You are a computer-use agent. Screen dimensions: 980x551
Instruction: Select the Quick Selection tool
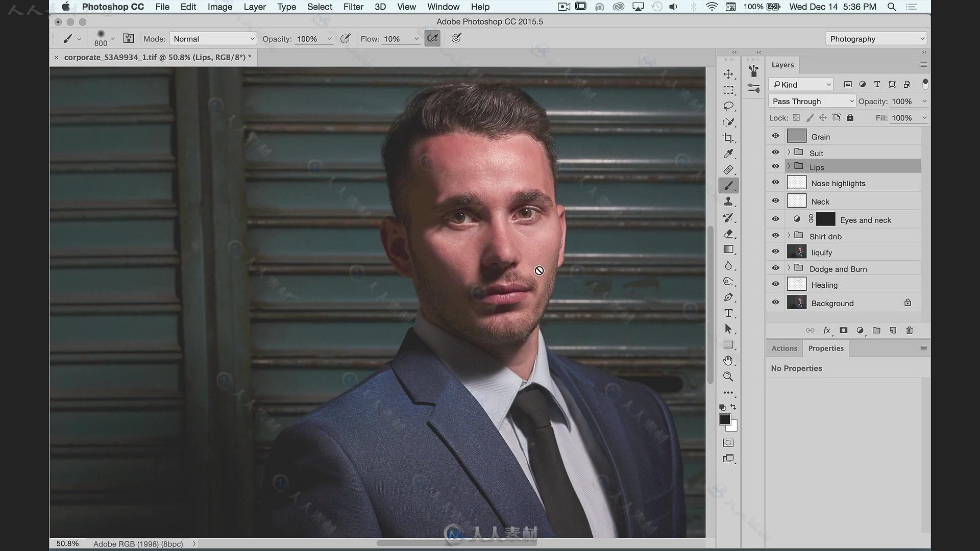pos(728,122)
